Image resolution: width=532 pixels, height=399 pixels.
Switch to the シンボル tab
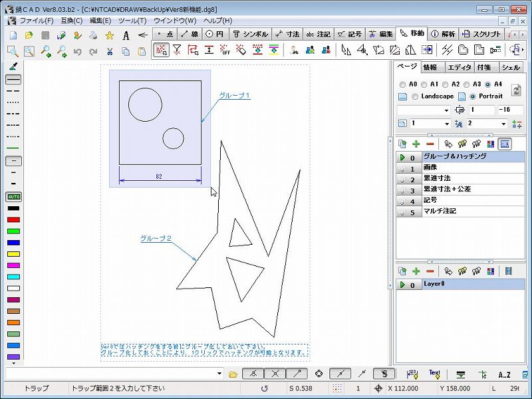click(251, 35)
